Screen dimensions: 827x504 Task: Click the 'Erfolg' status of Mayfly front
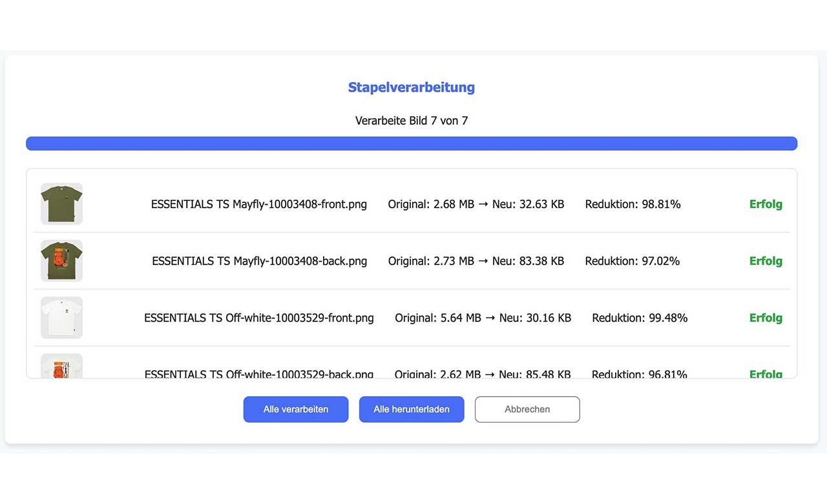pyautogui.click(x=765, y=204)
